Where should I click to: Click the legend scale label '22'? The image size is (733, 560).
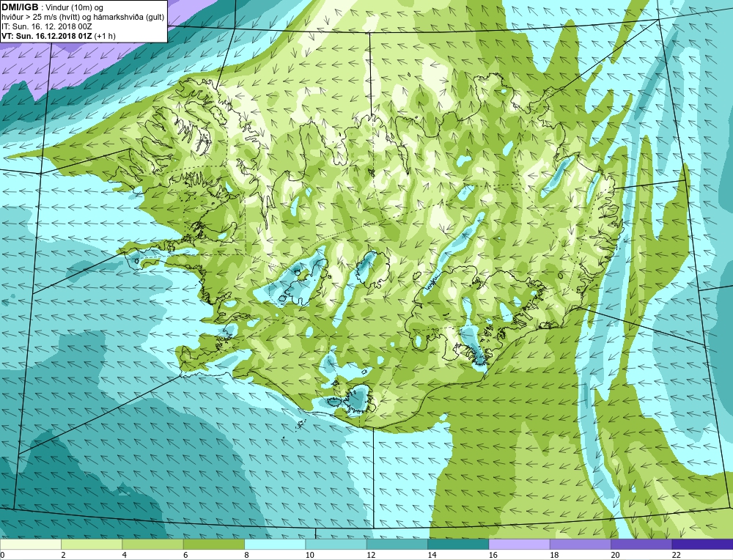[676, 555]
